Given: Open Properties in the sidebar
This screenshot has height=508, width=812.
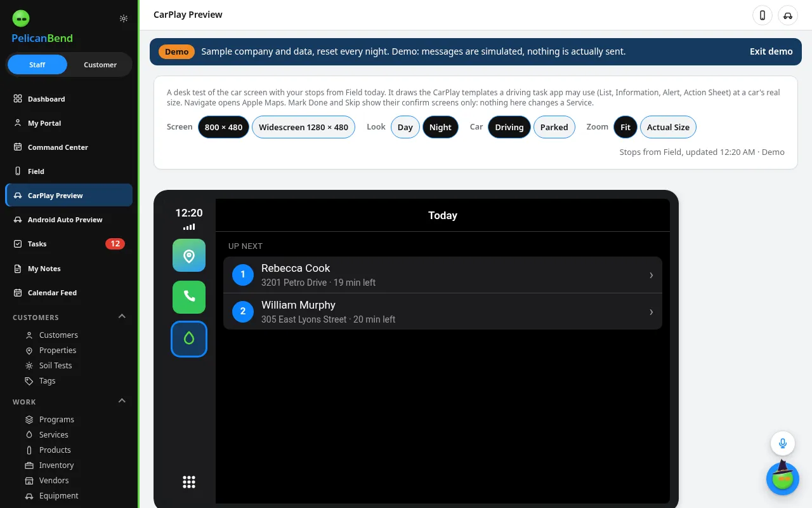Looking at the screenshot, I should pos(57,351).
